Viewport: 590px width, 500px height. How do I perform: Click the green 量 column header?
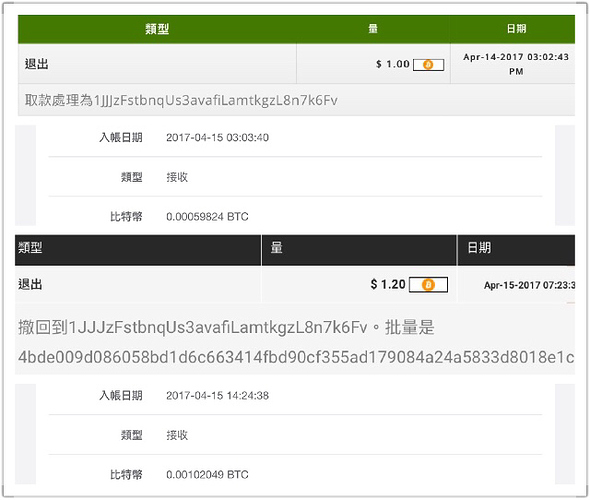(x=373, y=29)
